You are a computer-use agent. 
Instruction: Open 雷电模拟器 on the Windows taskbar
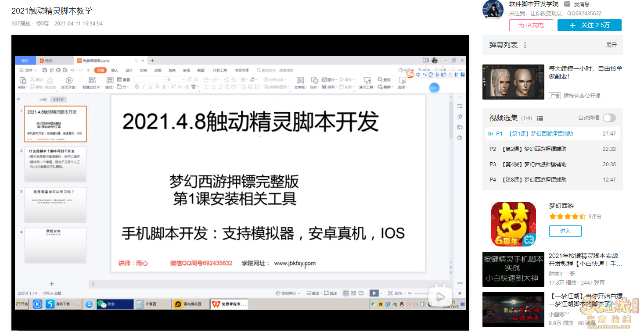[x=190, y=303]
